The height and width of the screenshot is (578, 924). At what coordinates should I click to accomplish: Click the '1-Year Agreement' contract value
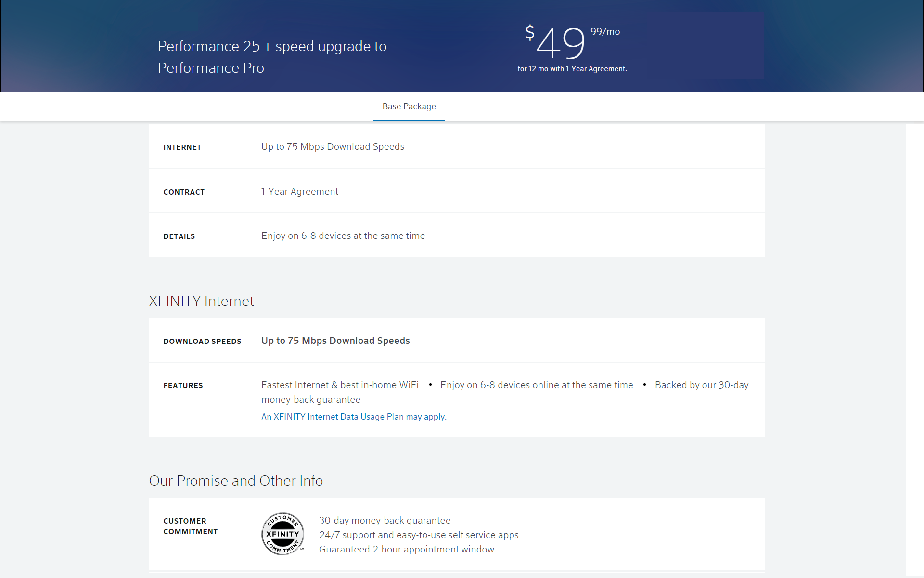(300, 191)
